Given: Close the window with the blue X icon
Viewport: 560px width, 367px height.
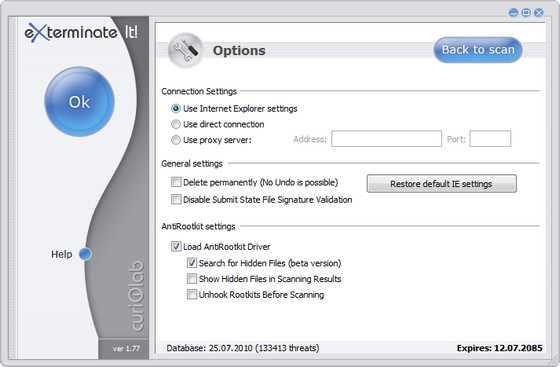Looking at the screenshot, I should pyautogui.click(x=539, y=13).
